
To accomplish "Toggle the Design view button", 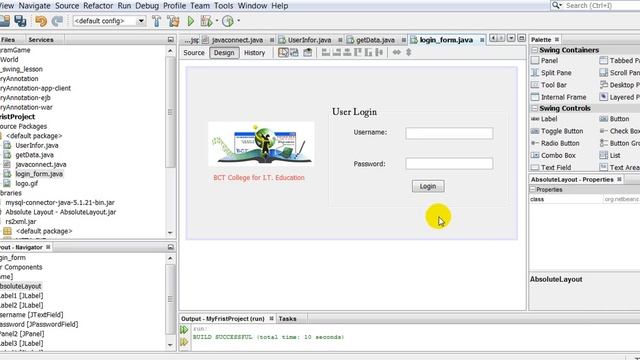I will [x=224, y=53].
